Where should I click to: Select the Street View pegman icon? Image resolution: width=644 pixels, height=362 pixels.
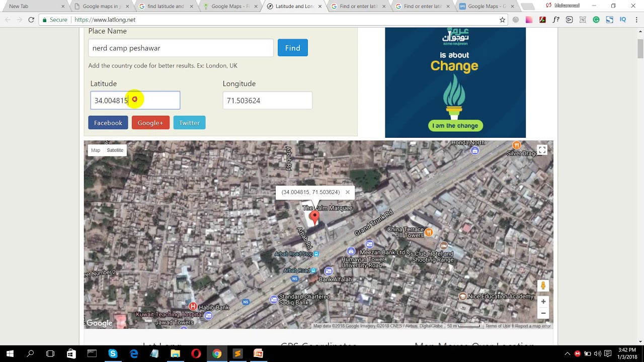click(543, 286)
